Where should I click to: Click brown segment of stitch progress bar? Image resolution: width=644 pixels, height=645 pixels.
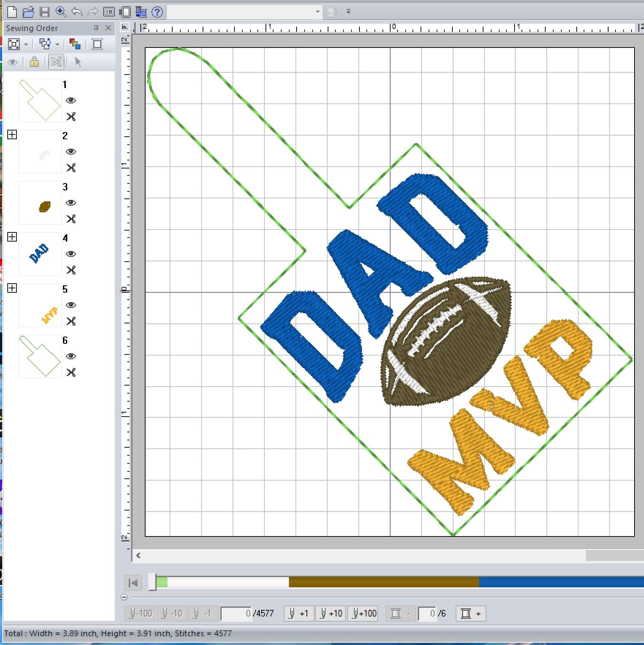click(x=384, y=582)
